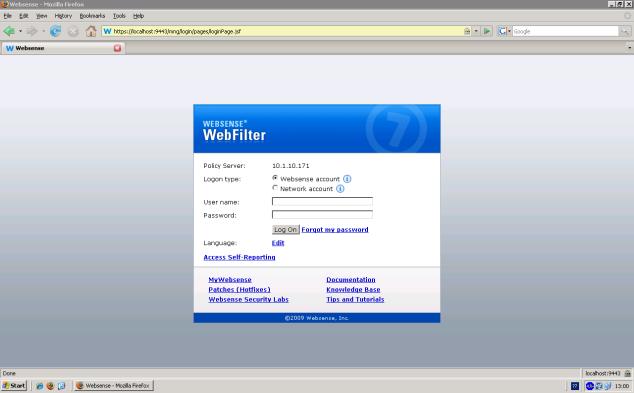The image size is (634, 393).
Task: Click the search magnifier button
Action: click(625, 31)
